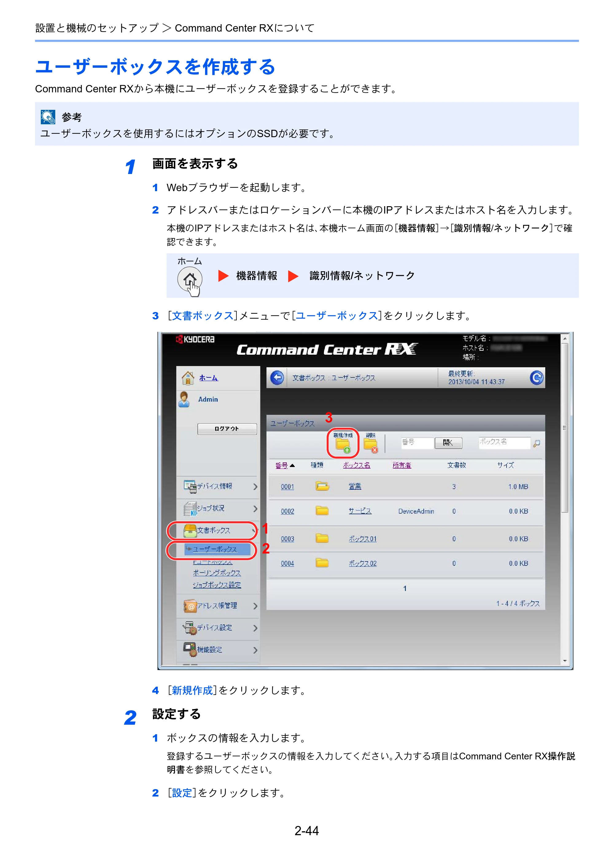Open the 営業 box name link
The image size is (614, 868).
355,487
